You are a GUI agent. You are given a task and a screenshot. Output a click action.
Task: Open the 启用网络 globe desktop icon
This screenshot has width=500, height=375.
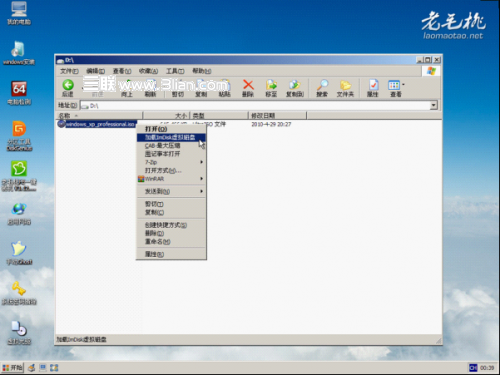(x=19, y=213)
